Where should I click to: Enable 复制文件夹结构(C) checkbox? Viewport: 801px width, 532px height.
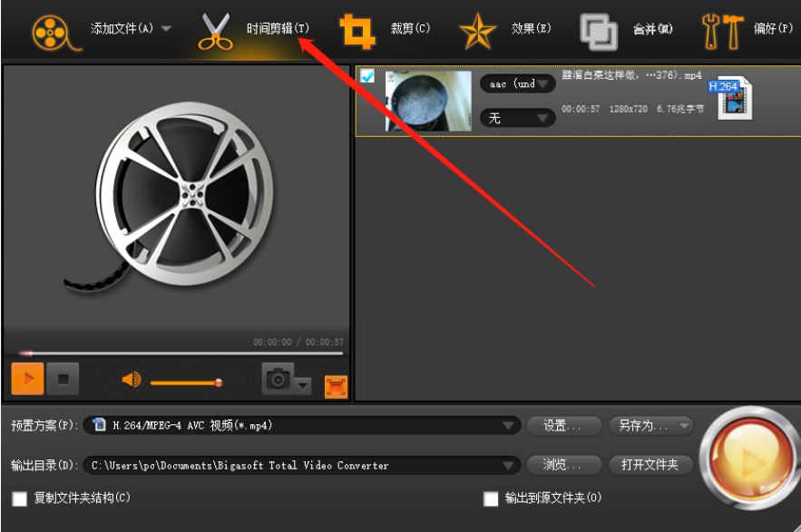(x=19, y=498)
